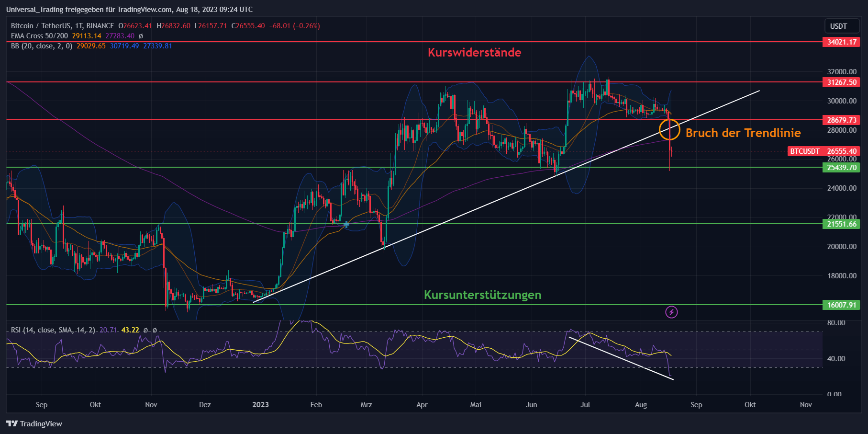Image resolution: width=868 pixels, height=434 pixels.
Task: Click the 20000.00 price axis label
Action: [x=842, y=247]
